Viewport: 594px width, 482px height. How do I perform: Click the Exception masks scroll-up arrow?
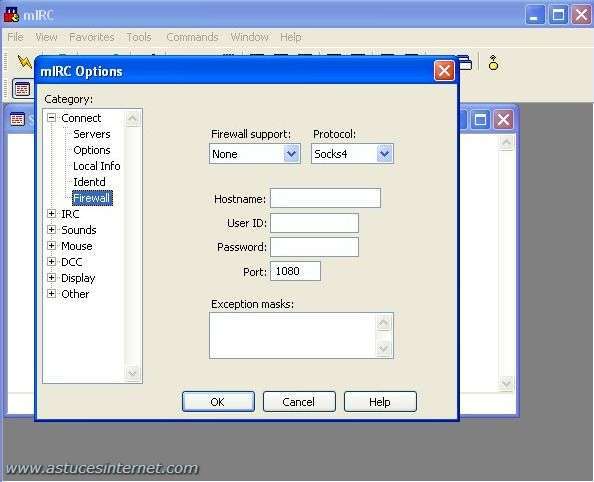[383, 323]
